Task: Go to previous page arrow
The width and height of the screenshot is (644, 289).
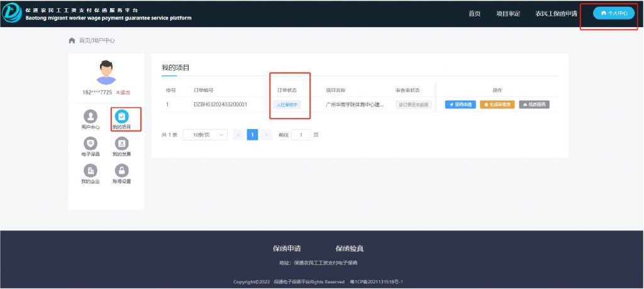Action: (238, 135)
